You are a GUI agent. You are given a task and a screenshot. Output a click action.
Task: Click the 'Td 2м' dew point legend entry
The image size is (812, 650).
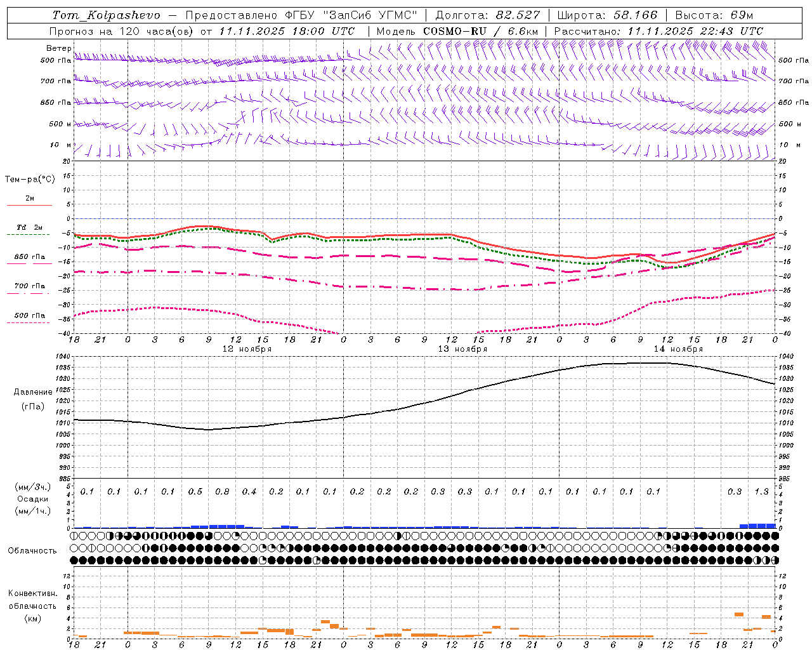[x=30, y=227]
